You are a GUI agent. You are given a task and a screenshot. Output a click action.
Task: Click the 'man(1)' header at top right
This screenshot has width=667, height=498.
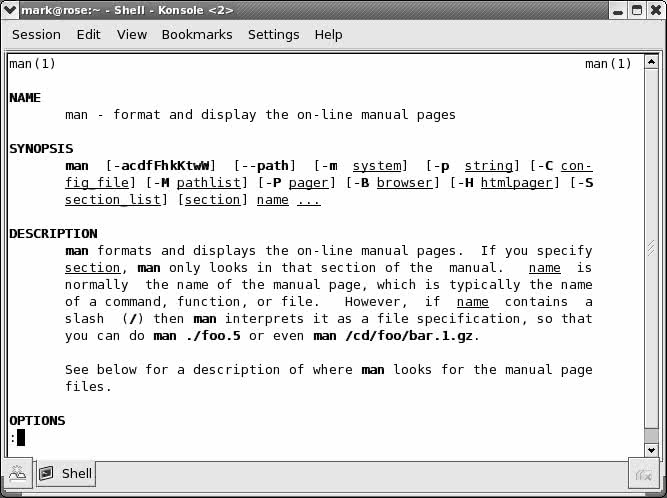point(608,64)
